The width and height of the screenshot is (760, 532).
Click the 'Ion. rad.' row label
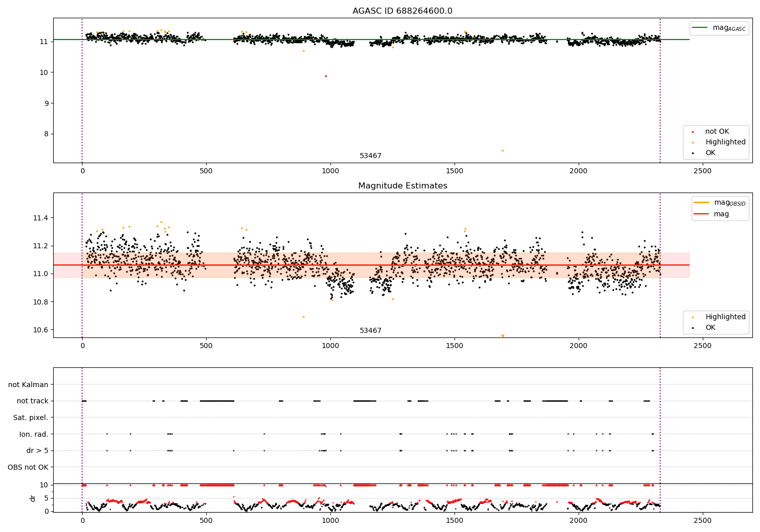coord(34,434)
